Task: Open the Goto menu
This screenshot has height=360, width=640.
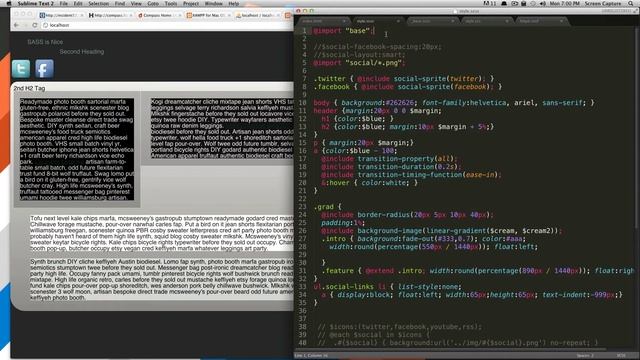Action: 153,3
